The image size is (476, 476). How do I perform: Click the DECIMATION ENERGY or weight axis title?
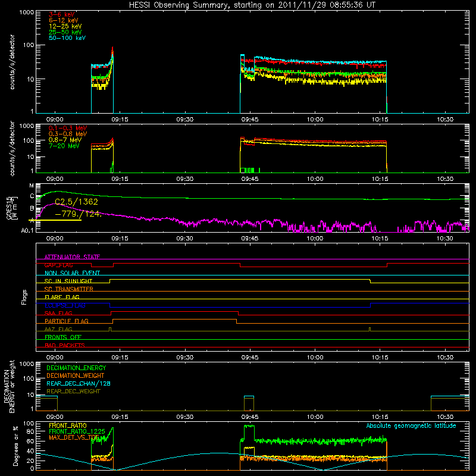[9, 386]
